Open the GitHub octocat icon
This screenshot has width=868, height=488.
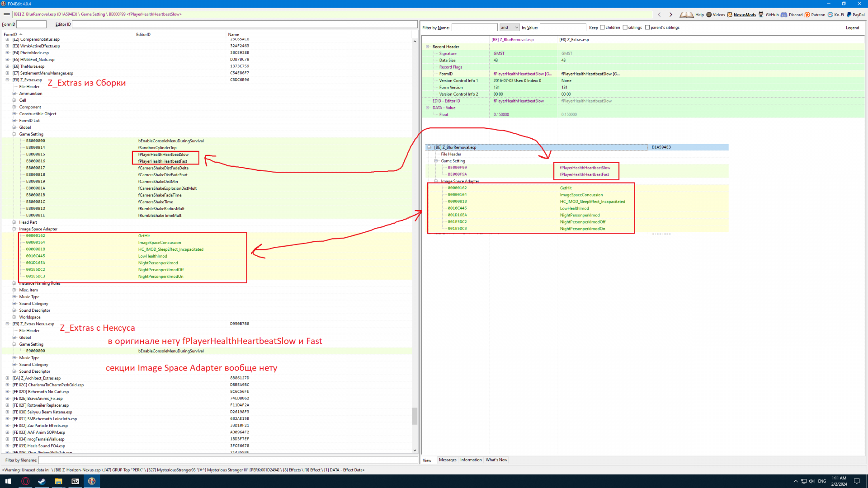tap(761, 14)
